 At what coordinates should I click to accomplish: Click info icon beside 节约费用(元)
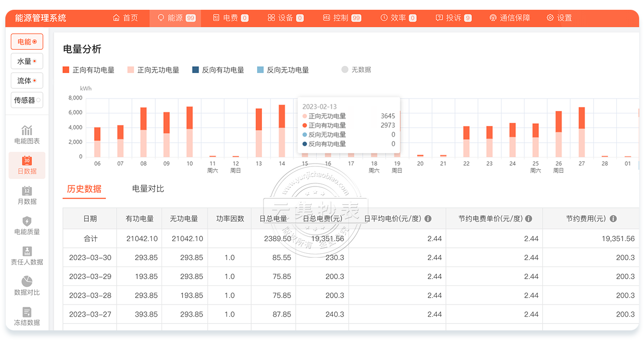613,219
